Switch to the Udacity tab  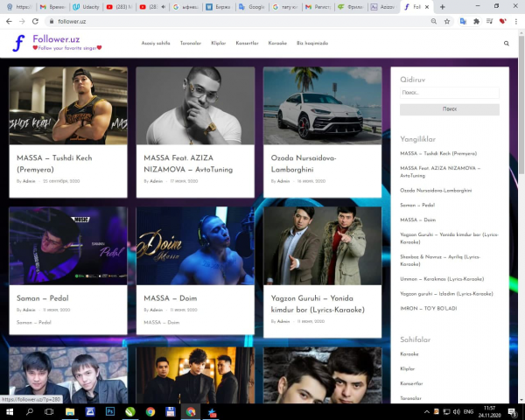(86, 7)
